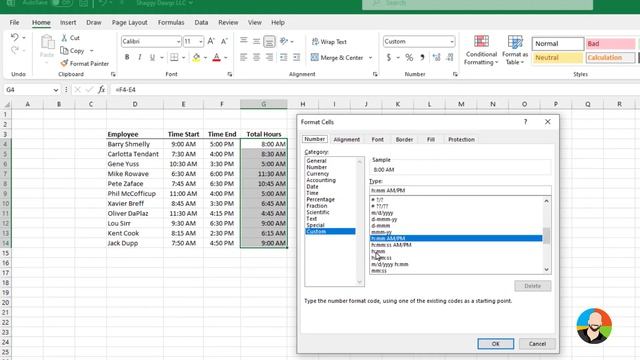Click Cancel in Format Cells dialog
This screenshot has width=640, height=360.
tap(537, 344)
